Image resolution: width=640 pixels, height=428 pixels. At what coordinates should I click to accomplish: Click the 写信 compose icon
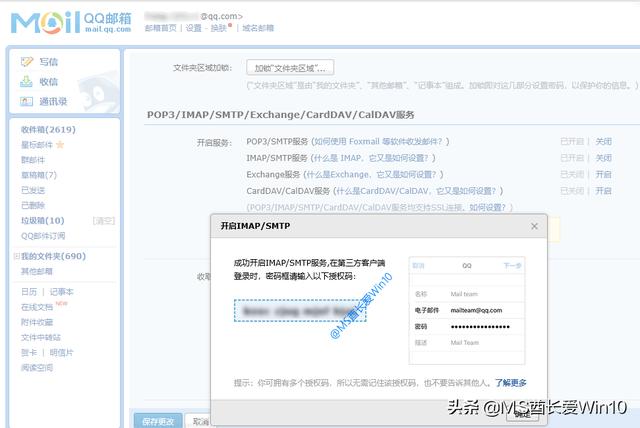(27, 62)
